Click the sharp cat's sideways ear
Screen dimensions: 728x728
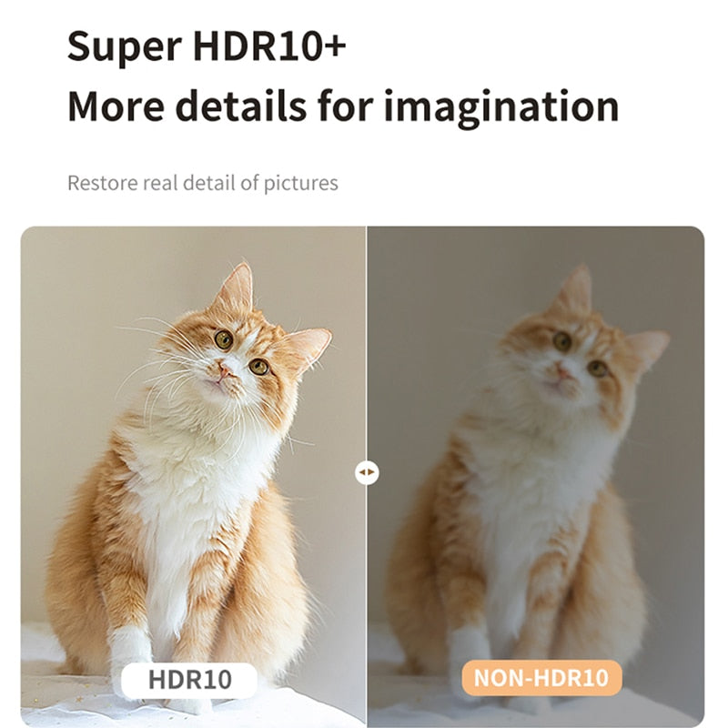pyautogui.click(x=308, y=346)
